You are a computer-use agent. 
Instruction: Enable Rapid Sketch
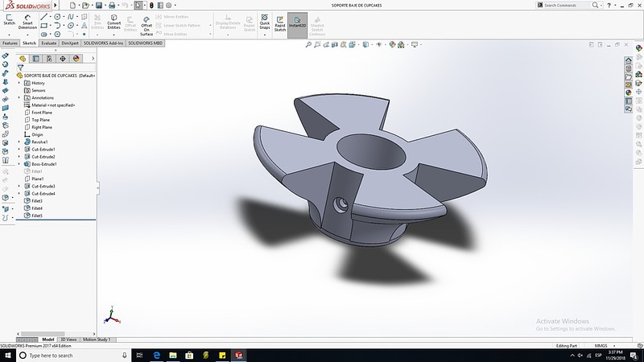tap(279, 24)
